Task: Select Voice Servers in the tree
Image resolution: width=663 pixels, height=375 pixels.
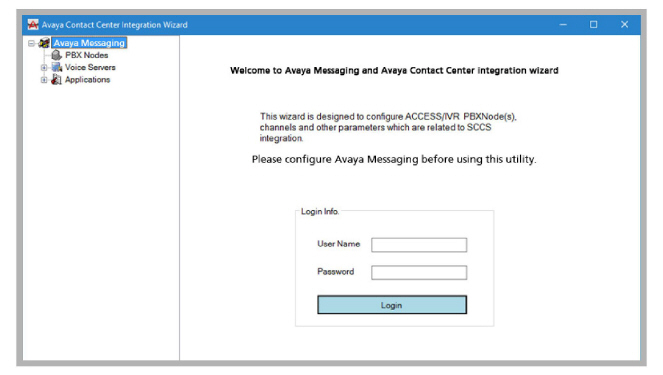Action: coord(90,67)
